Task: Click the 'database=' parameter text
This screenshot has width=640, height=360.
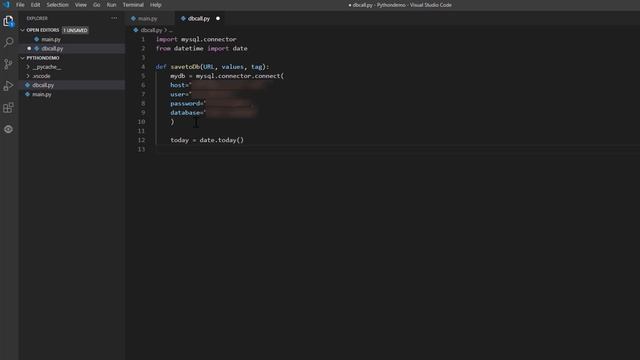Action: click(x=187, y=113)
